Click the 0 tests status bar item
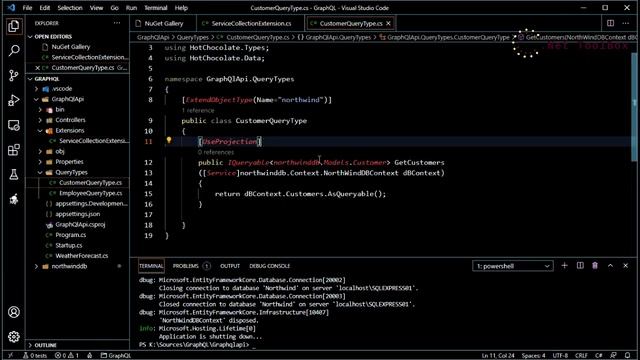The height and width of the screenshot is (360, 640). pos(35,356)
